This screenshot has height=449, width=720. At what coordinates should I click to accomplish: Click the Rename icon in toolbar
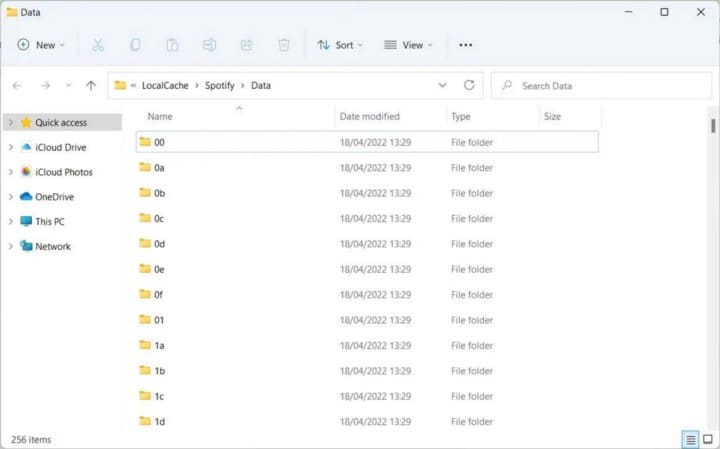pyautogui.click(x=209, y=45)
